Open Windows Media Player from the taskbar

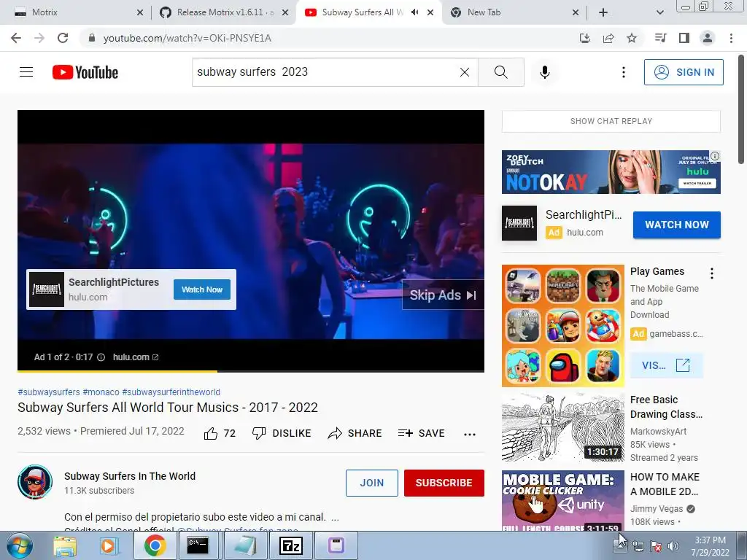[x=109, y=545]
